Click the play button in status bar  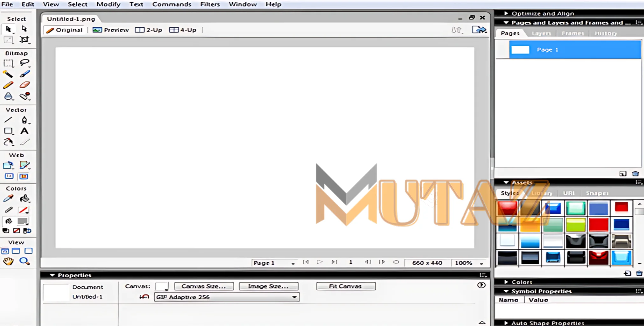coord(320,262)
